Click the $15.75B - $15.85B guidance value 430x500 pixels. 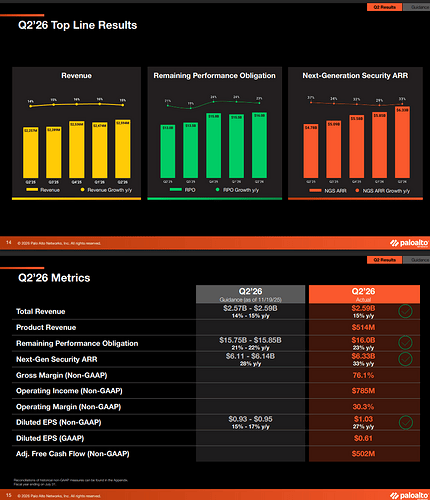coord(250,340)
